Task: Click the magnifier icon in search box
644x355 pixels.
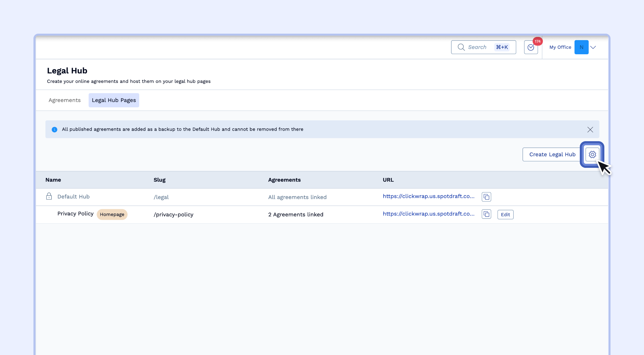Action: (x=461, y=47)
